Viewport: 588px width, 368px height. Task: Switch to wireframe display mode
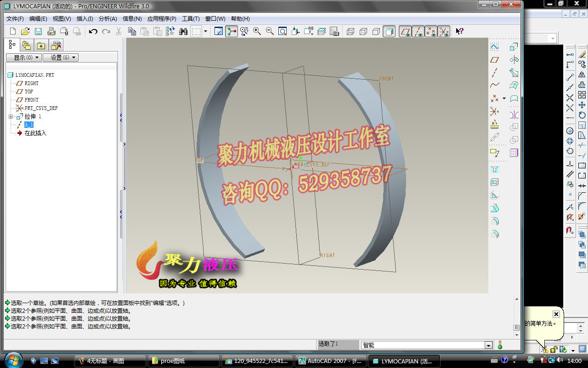click(x=351, y=31)
